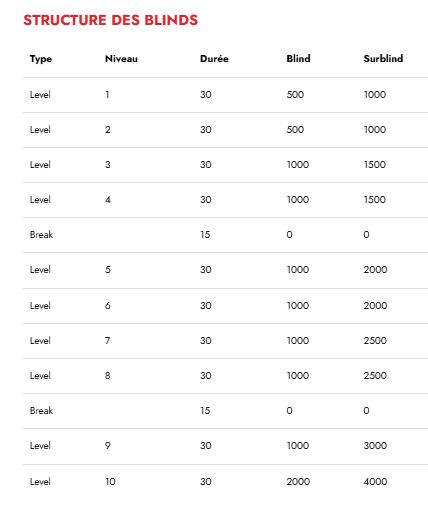The width and height of the screenshot is (428, 514).
Task: Click surblind 2000 in Level 5 row
Action: pos(375,270)
